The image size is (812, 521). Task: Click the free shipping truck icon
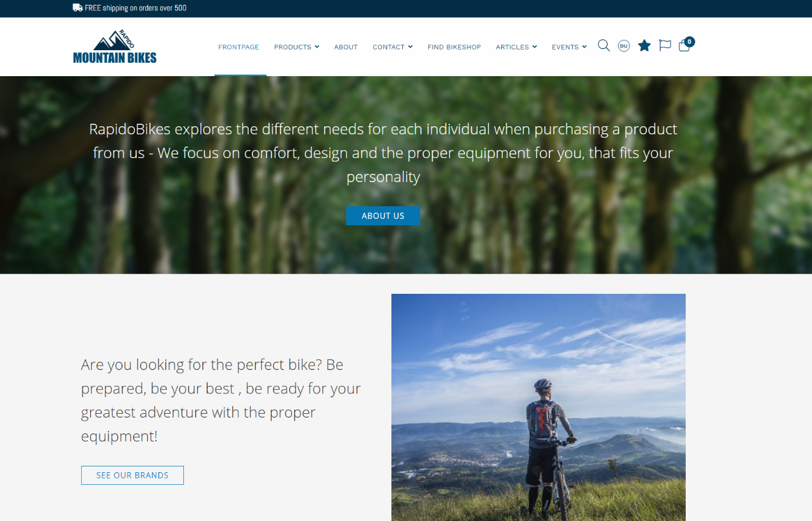tap(77, 8)
